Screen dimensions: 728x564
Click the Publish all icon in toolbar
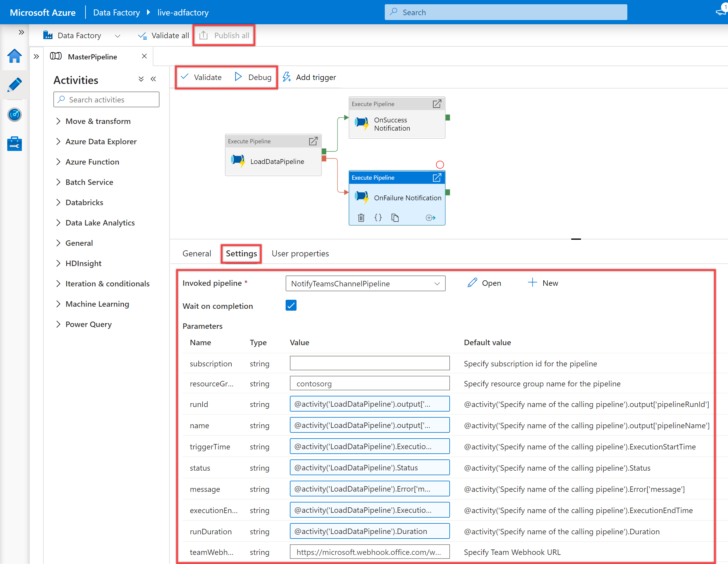pyautogui.click(x=225, y=35)
